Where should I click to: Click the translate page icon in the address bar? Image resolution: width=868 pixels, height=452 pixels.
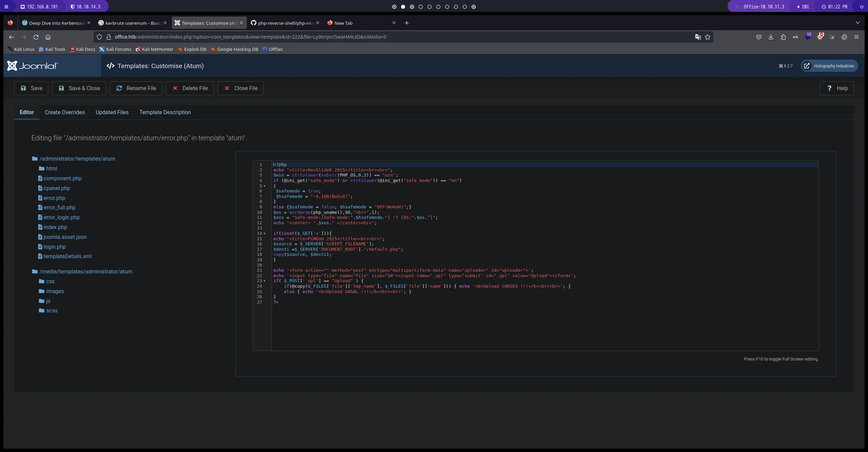[x=698, y=37]
